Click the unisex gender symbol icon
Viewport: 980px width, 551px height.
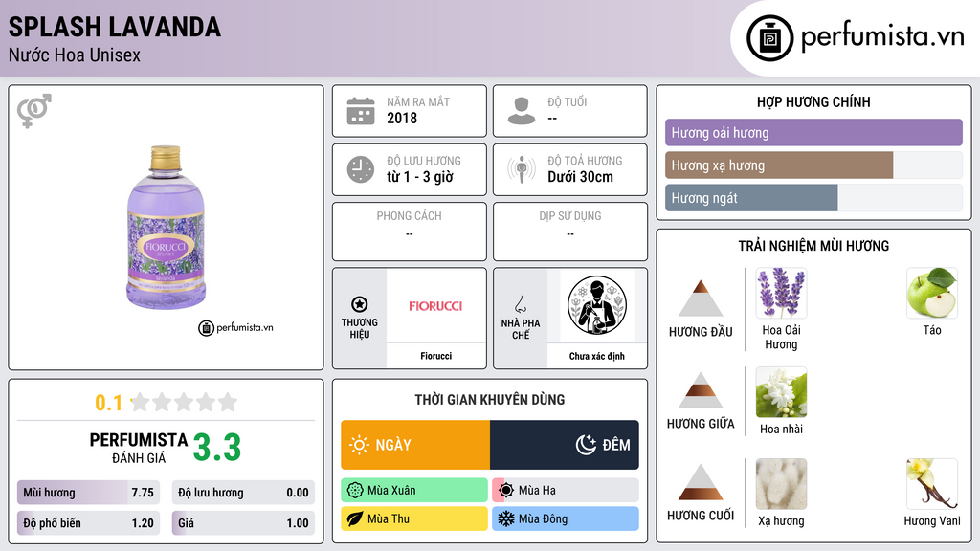[34, 111]
